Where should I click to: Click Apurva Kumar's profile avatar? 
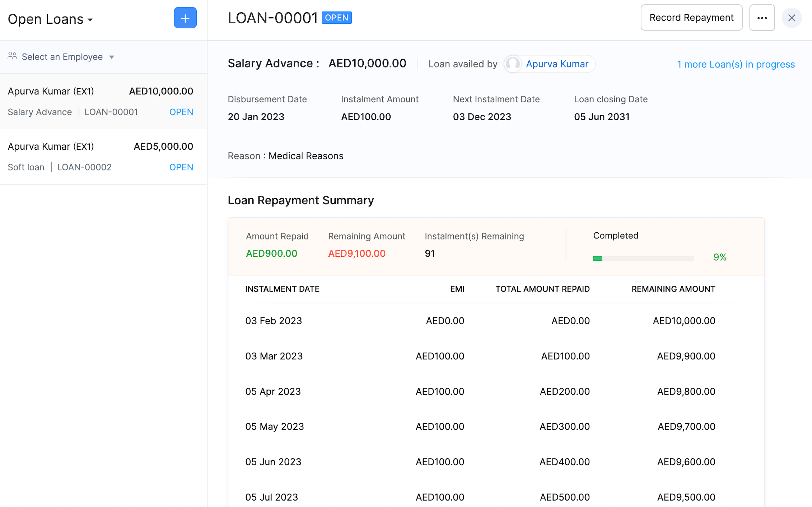[x=513, y=64]
